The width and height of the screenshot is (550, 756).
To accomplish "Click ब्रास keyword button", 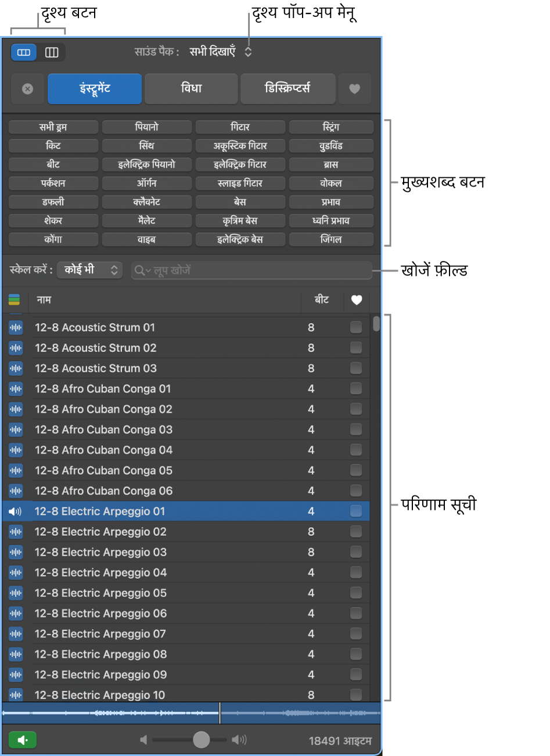I will point(331,164).
